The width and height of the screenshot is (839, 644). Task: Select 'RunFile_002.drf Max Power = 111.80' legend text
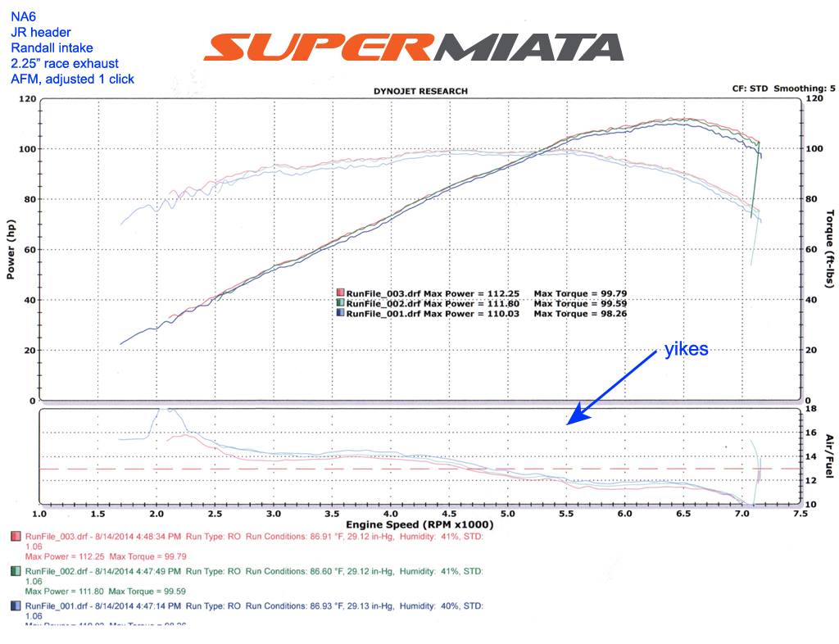pos(433,303)
